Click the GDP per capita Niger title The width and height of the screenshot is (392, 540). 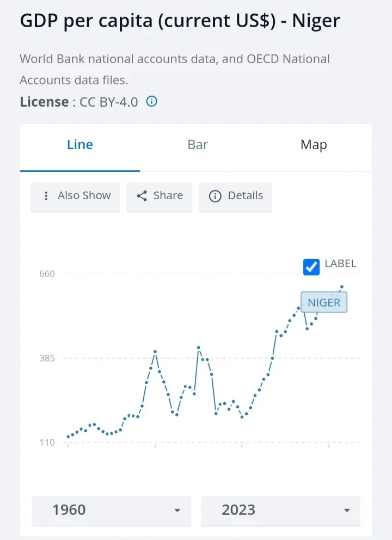[180, 21]
